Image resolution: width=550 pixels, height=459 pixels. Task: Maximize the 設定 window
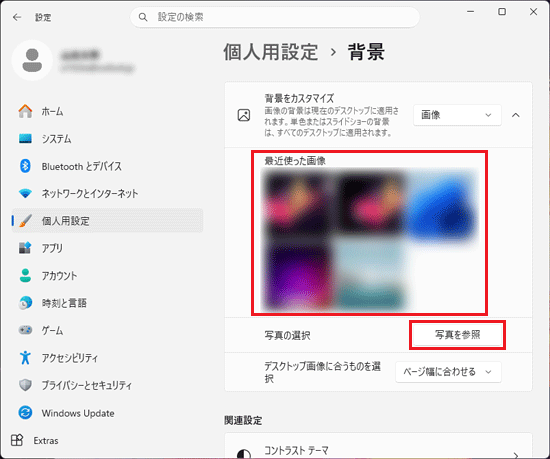point(502,12)
